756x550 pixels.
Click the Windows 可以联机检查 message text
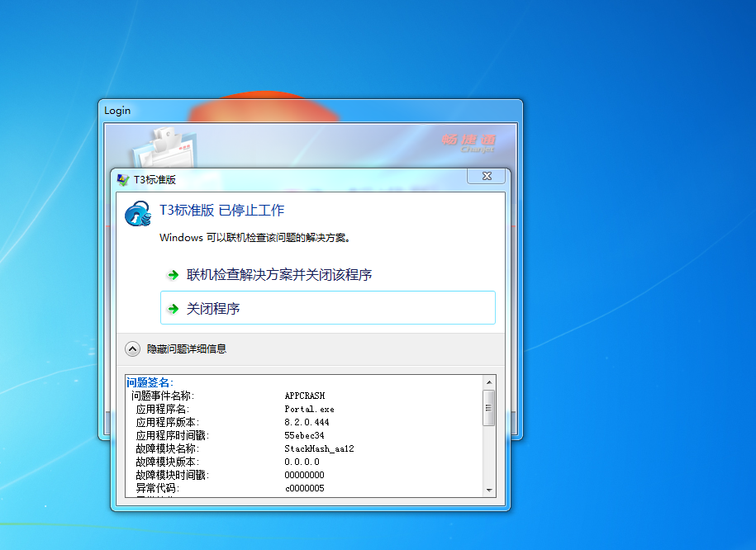coord(254,238)
